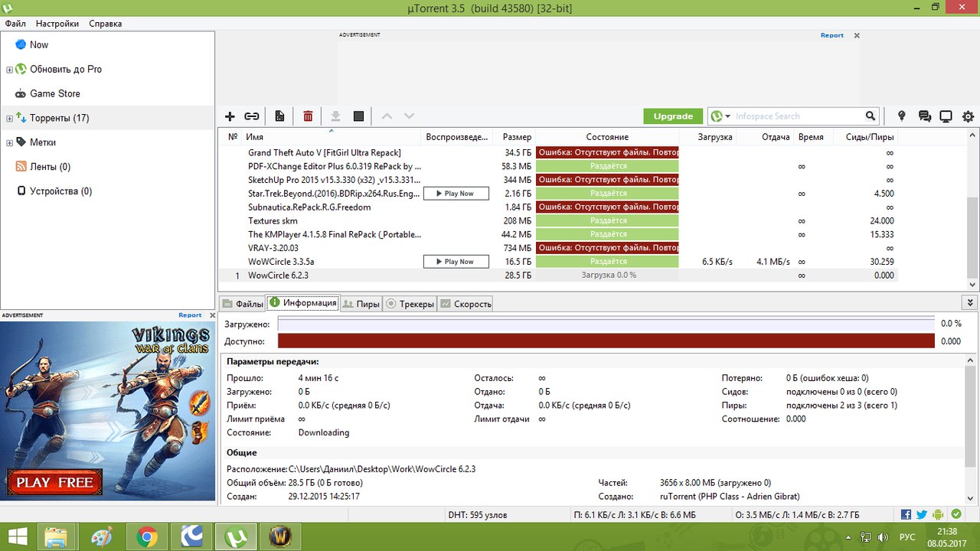
Task: Click the Infospace Search input field
Action: [796, 116]
